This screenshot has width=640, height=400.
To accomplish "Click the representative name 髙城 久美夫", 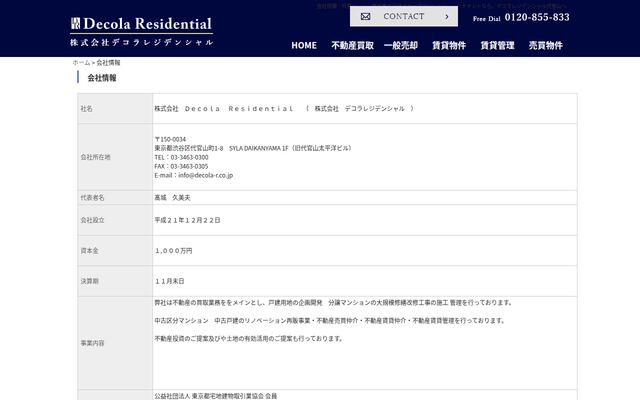I will tap(172, 198).
